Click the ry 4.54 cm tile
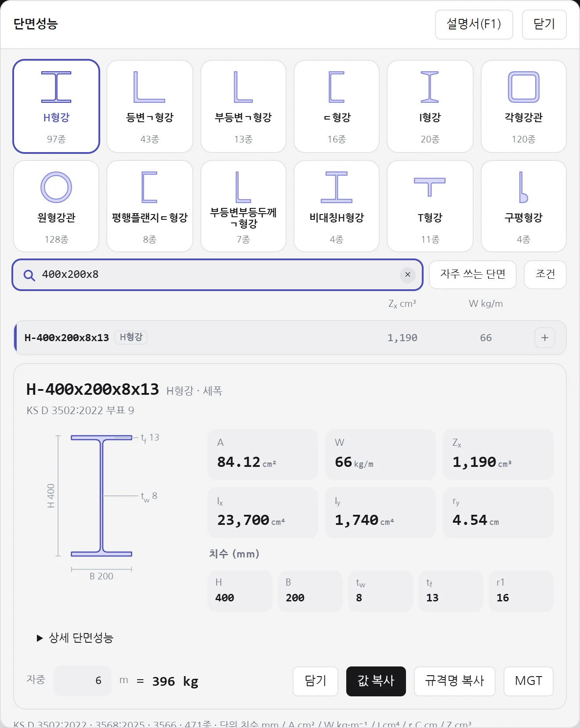Image resolution: width=580 pixels, height=728 pixels. click(498, 513)
